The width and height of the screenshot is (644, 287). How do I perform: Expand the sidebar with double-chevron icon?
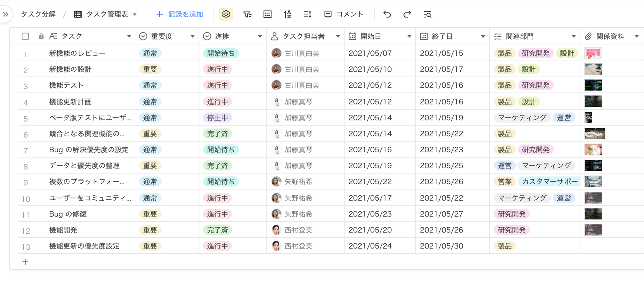point(6,14)
